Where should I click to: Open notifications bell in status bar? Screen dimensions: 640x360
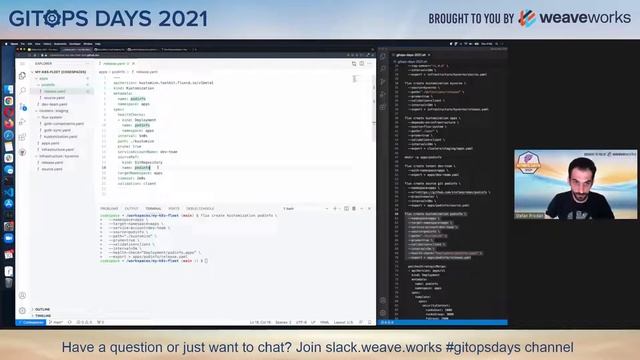[x=369, y=322]
